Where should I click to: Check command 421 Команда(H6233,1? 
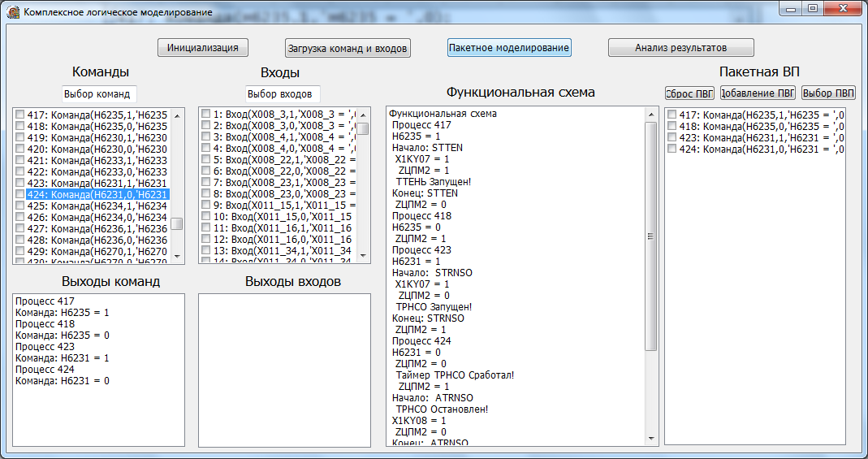click(x=20, y=160)
